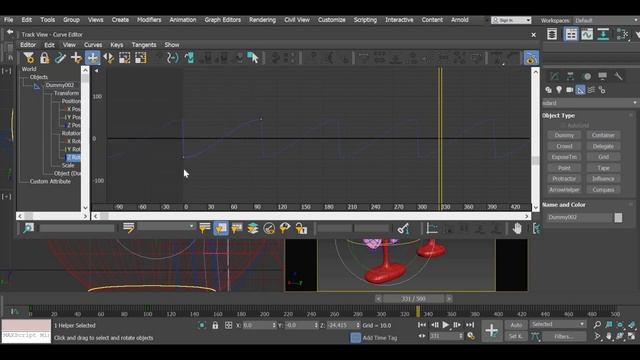
Task: Select the Z Rotation track in controller tree
Action: coord(73,157)
